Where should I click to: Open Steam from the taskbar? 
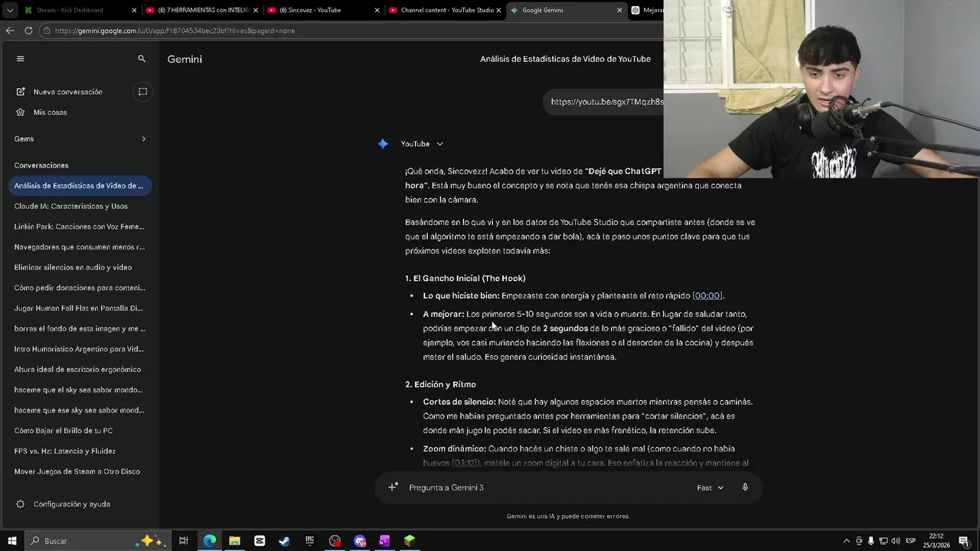click(x=284, y=541)
